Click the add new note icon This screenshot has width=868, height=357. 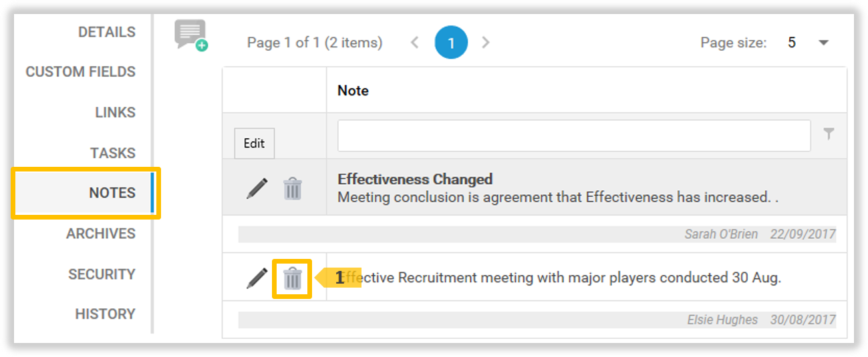pyautogui.click(x=191, y=35)
